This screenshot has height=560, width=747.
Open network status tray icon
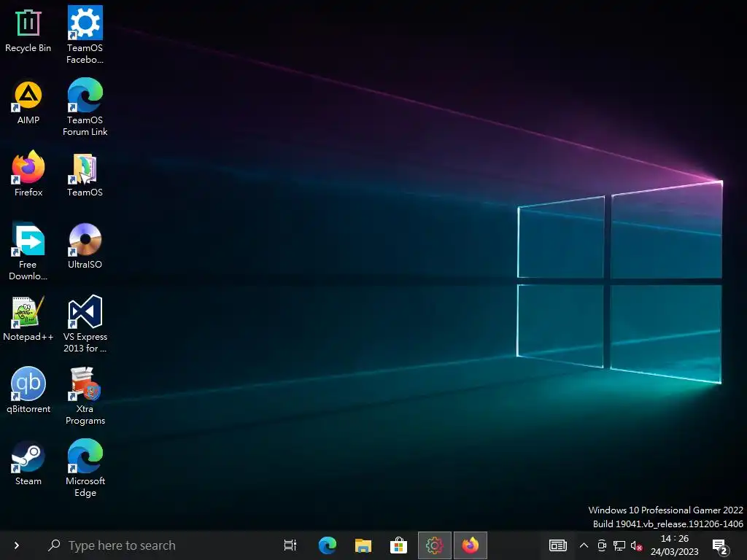point(619,545)
